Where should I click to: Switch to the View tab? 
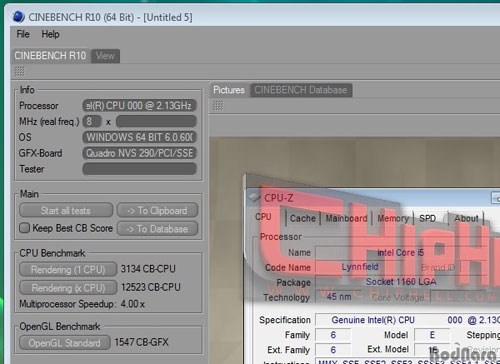coord(105,56)
